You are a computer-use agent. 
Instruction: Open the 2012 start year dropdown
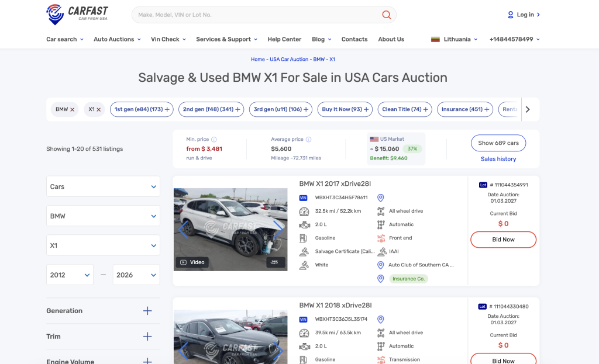pos(70,275)
